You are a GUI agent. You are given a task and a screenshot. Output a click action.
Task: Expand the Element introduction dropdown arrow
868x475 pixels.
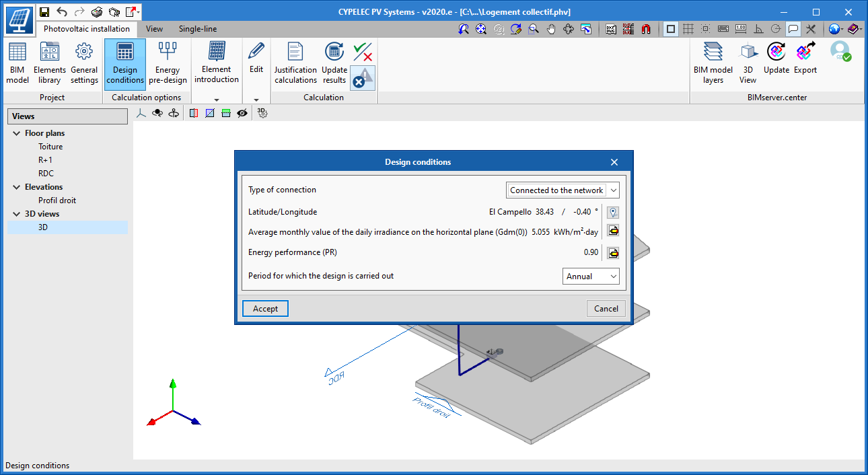[217, 100]
